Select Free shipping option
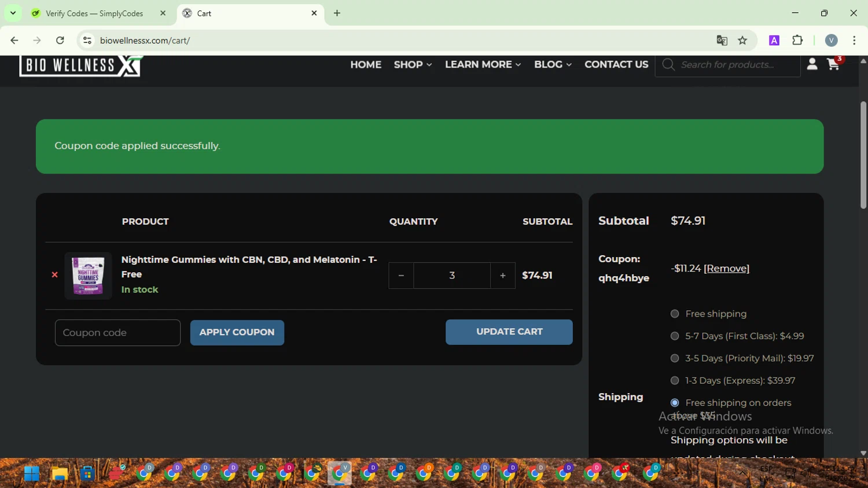Screen dimensions: 868x488 point(675,314)
